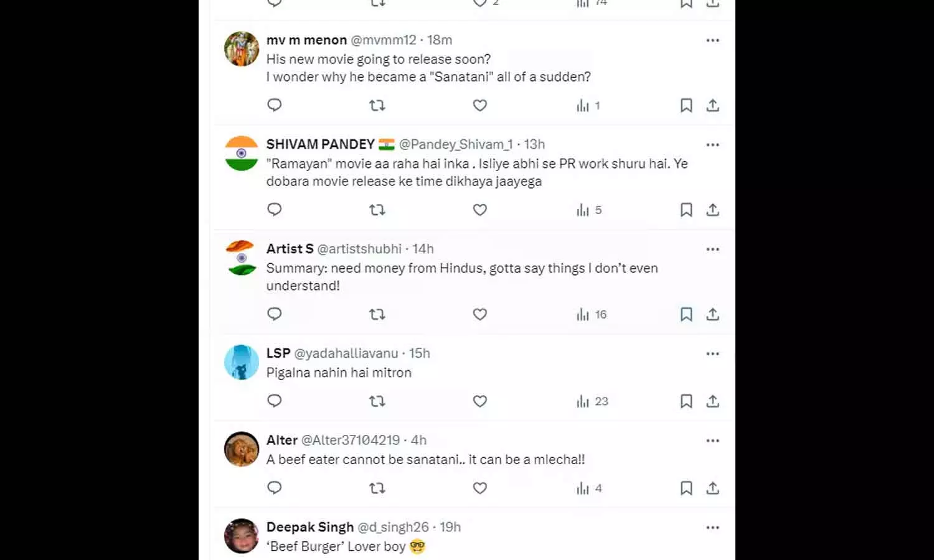The width and height of the screenshot is (934, 560).
Task: Open Deepak Singh's avatar
Action: [x=242, y=536]
